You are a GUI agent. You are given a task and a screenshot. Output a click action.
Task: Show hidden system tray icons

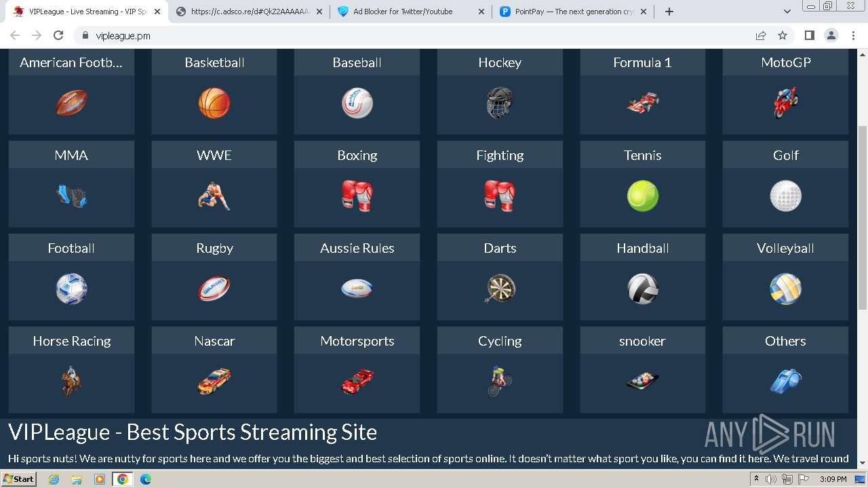[x=756, y=479]
